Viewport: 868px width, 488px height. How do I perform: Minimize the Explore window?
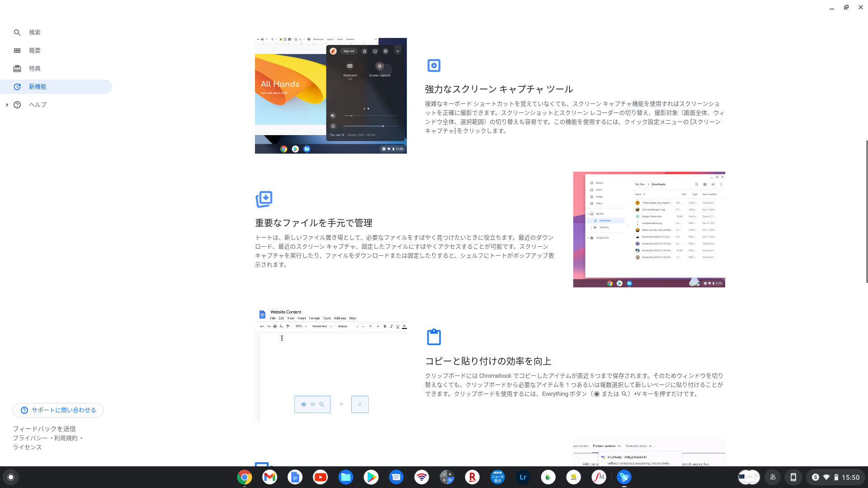(832, 7)
